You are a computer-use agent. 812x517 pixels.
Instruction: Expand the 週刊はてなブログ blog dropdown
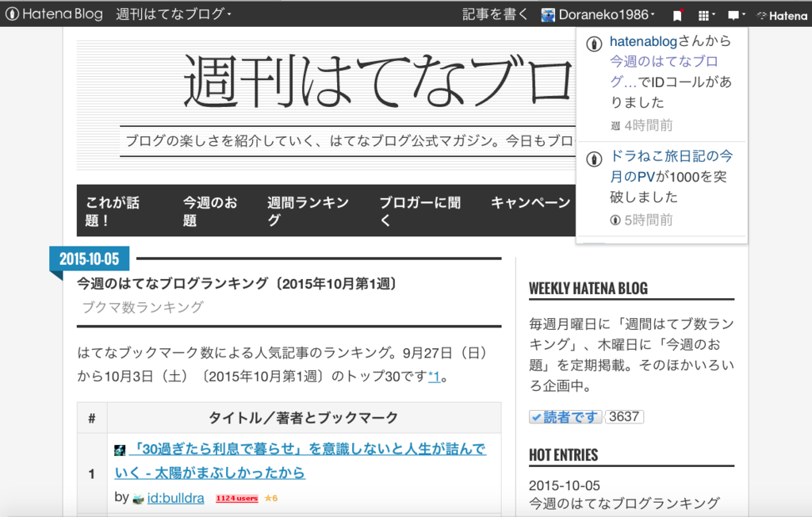pos(174,14)
